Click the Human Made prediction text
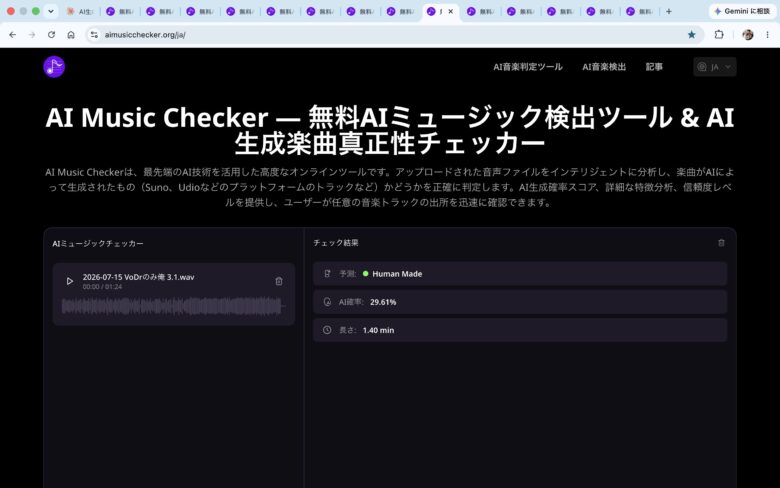 click(x=397, y=274)
